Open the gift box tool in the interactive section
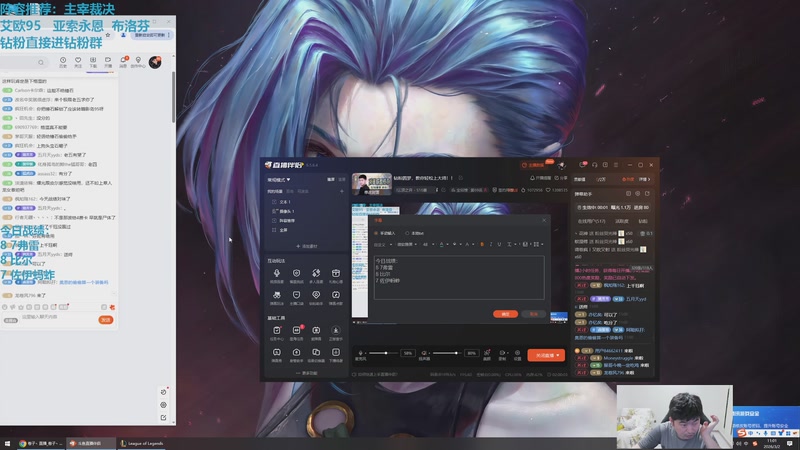The height and width of the screenshot is (450, 800). click(x=336, y=273)
